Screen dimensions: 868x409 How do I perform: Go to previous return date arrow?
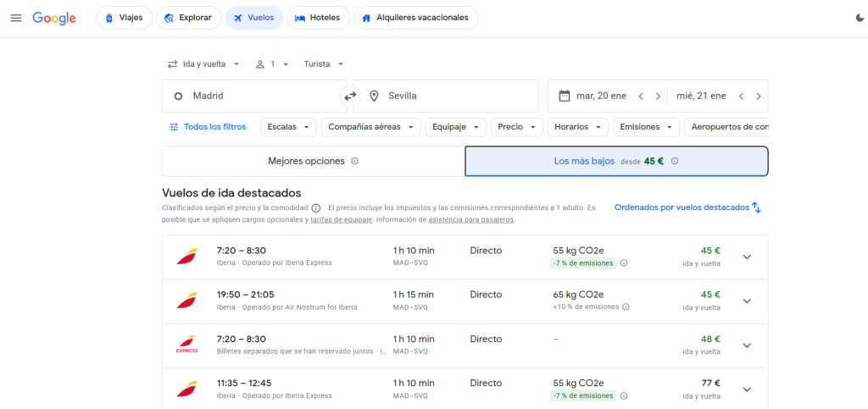pyautogui.click(x=741, y=97)
